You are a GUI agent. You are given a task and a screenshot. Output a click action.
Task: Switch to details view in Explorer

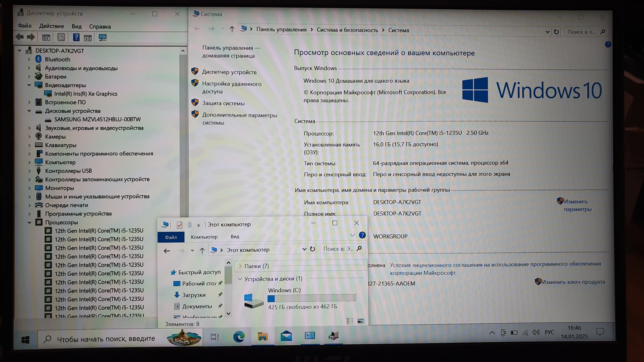[x=350, y=321]
